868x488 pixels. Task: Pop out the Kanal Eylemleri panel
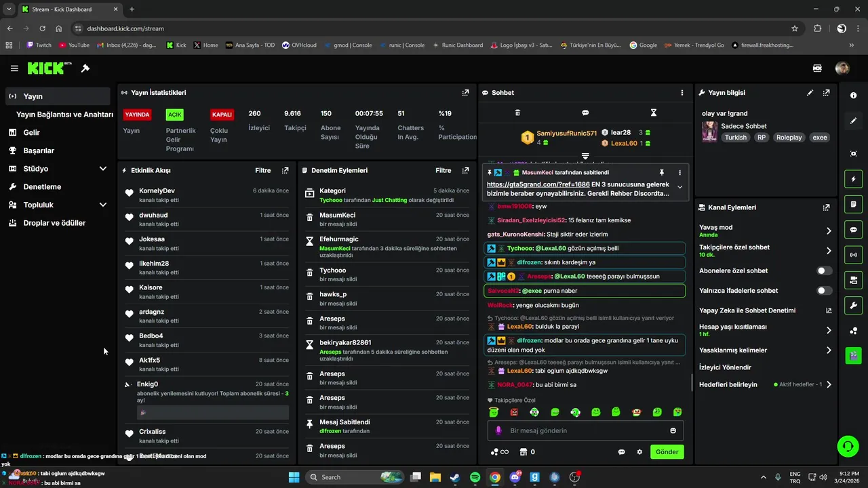coord(826,207)
